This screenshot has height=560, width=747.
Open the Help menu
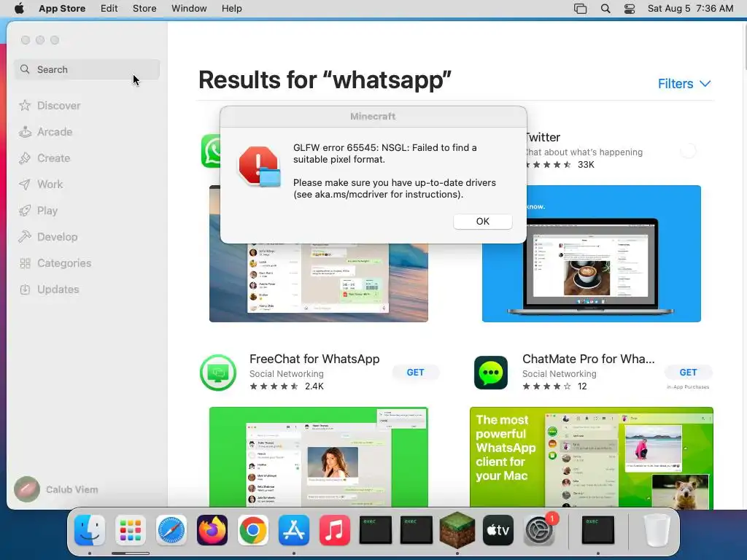coord(231,9)
